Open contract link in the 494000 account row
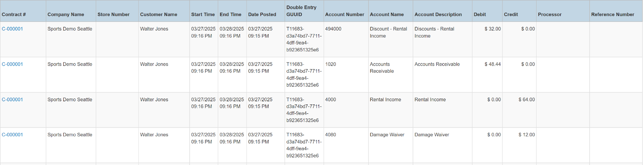 (12, 29)
